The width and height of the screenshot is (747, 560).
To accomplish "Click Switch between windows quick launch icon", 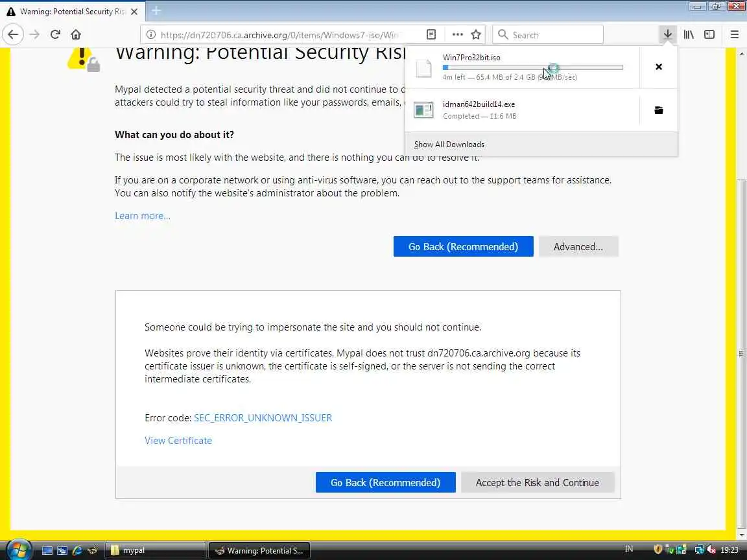I will [x=62, y=550].
